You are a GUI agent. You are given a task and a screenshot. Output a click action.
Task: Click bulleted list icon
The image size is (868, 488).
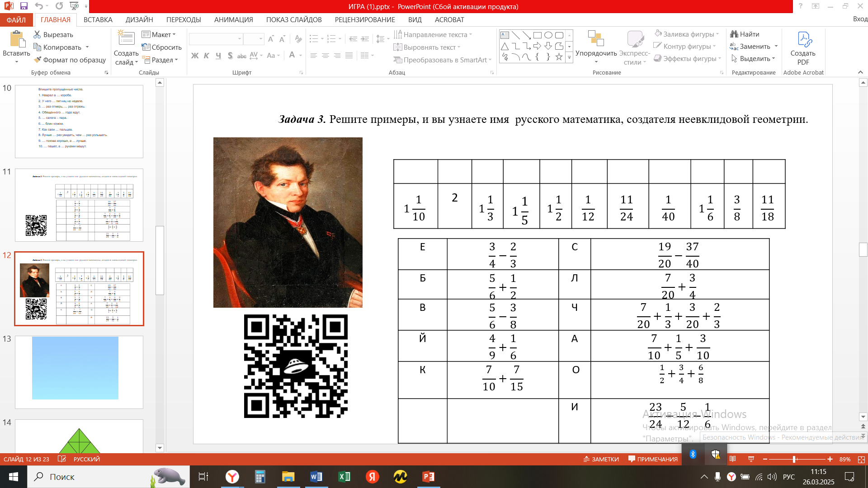(x=314, y=39)
